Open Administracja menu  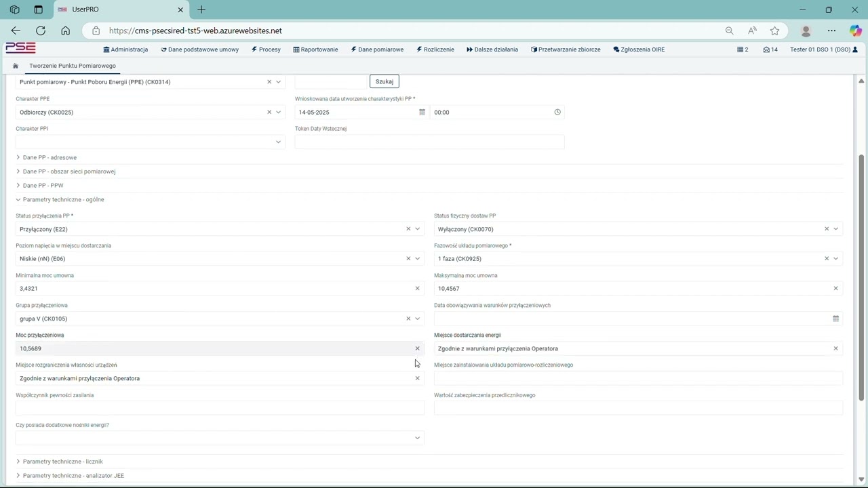(125, 49)
